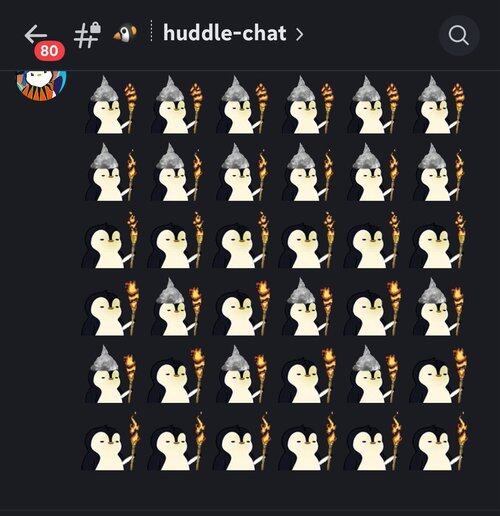Viewport: 500px width, 516px height.
Task: Tap the back arrow icon
Action: 36,34
